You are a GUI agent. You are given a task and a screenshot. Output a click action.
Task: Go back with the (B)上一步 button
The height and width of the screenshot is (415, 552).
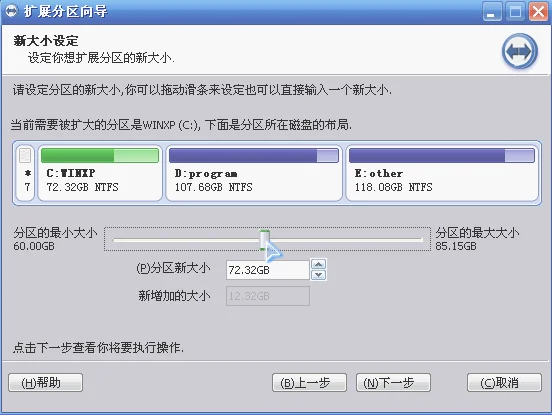click(309, 383)
